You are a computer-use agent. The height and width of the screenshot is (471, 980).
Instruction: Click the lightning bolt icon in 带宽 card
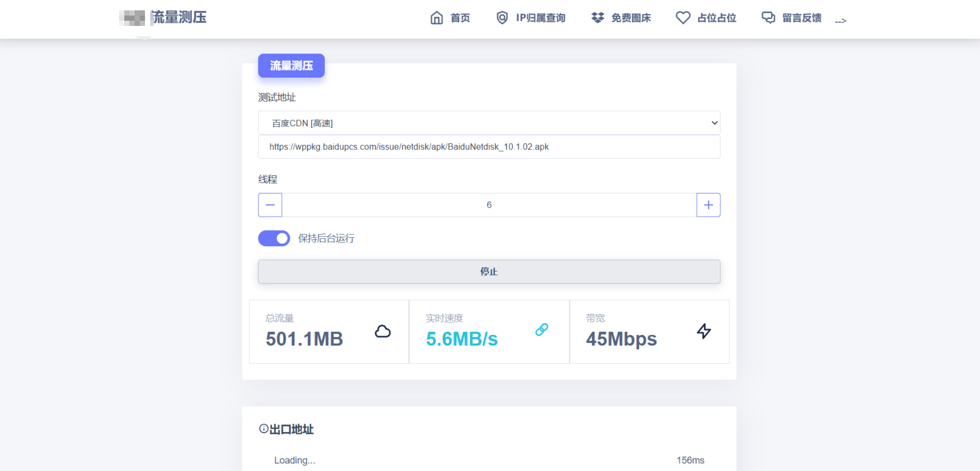point(704,331)
